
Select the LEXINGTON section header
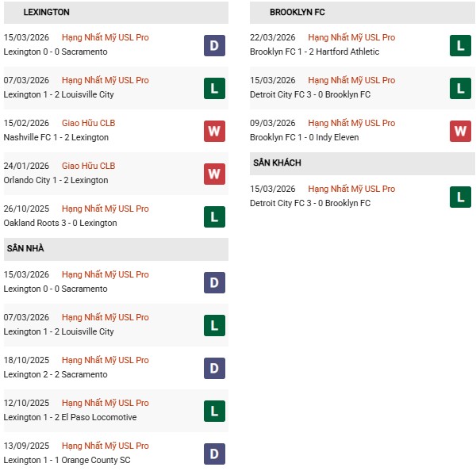pos(47,13)
